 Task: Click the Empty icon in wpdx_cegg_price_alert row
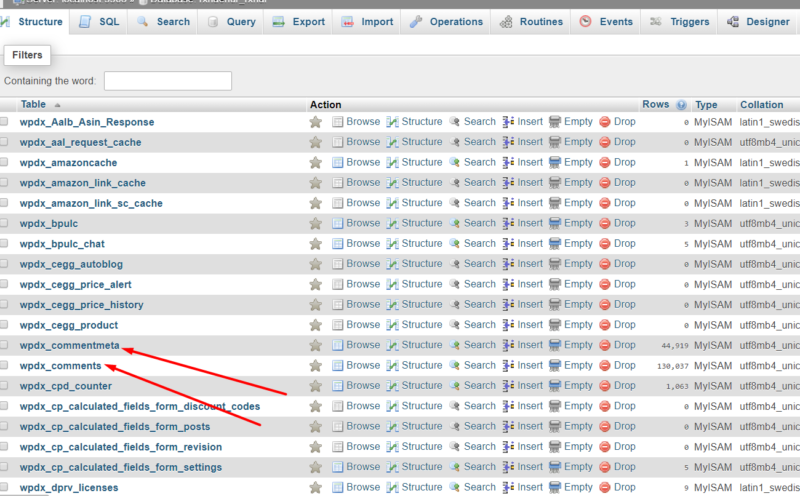(555, 284)
